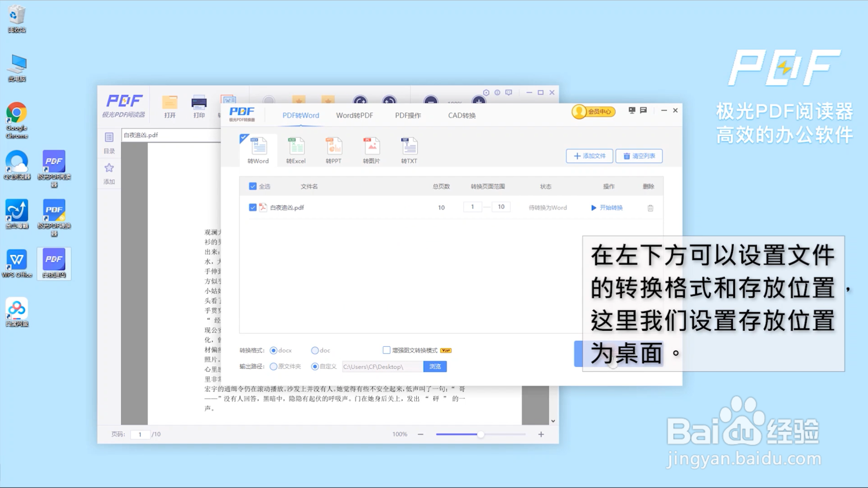The height and width of the screenshot is (488, 868).
Task: Click 开始转换 to start converting
Action: [x=608, y=208]
